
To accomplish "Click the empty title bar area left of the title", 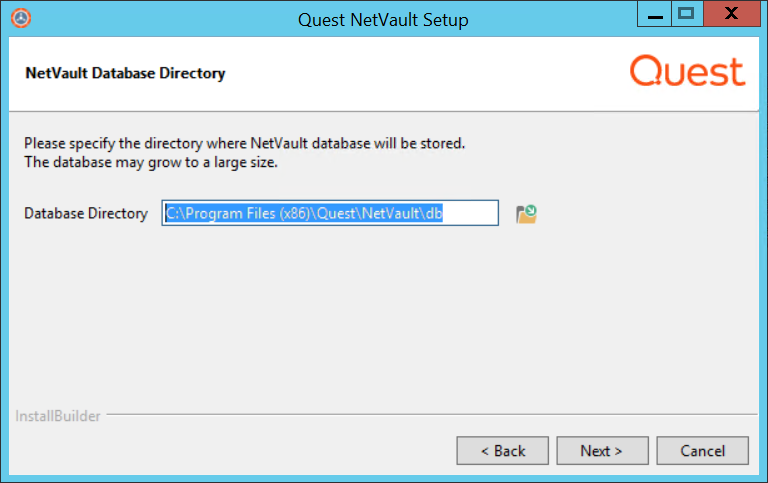I will coord(160,19).
